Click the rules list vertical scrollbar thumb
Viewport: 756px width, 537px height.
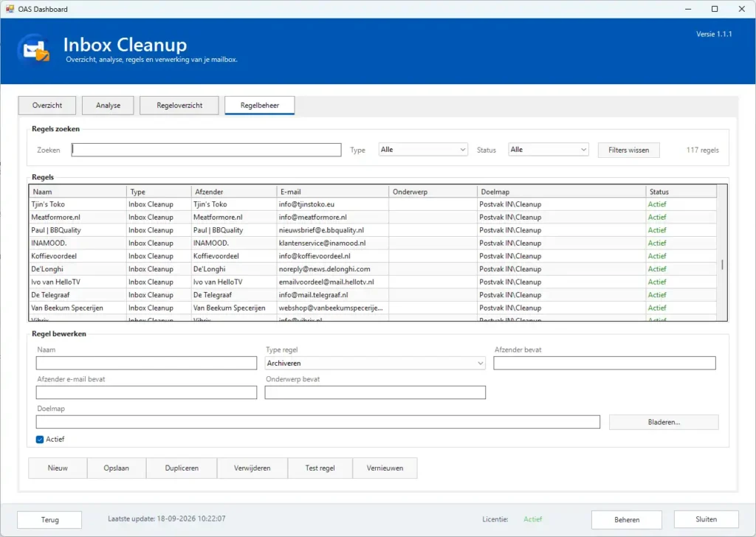click(x=722, y=264)
